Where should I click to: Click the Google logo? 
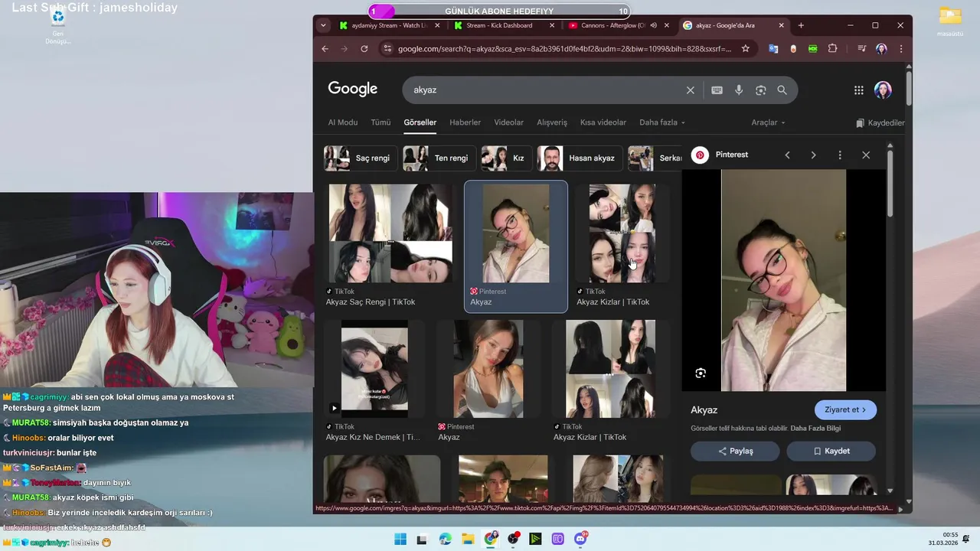tap(353, 89)
